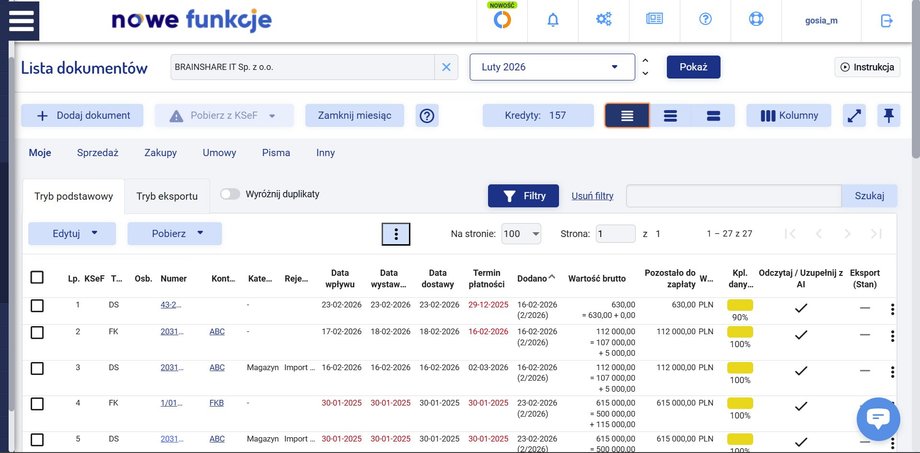
Task: Open three-dot menu above the table
Action: tap(396, 234)
